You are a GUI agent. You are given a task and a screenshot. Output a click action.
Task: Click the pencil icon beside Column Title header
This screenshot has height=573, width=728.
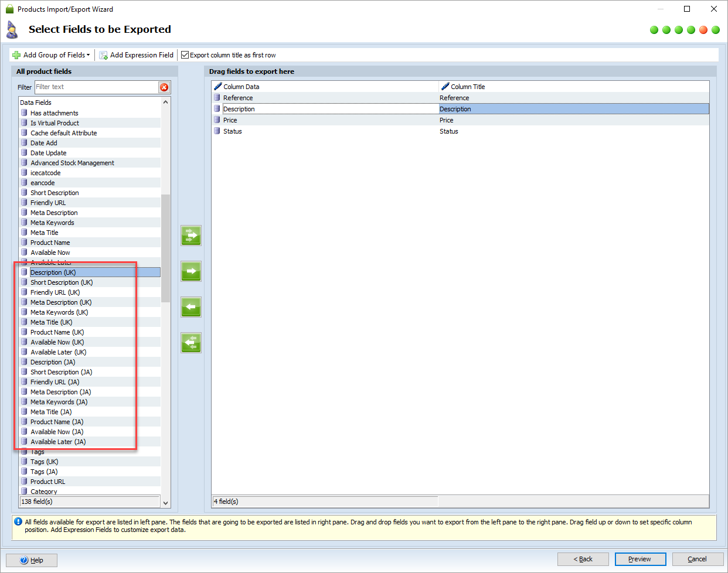pyautogui.click(x=445, y=86)
